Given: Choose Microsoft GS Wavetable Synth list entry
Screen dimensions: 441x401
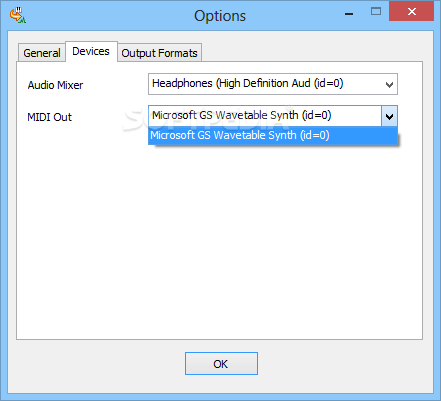Looking at the screenshot, I should pyautogui.click(x=273, y=136).
